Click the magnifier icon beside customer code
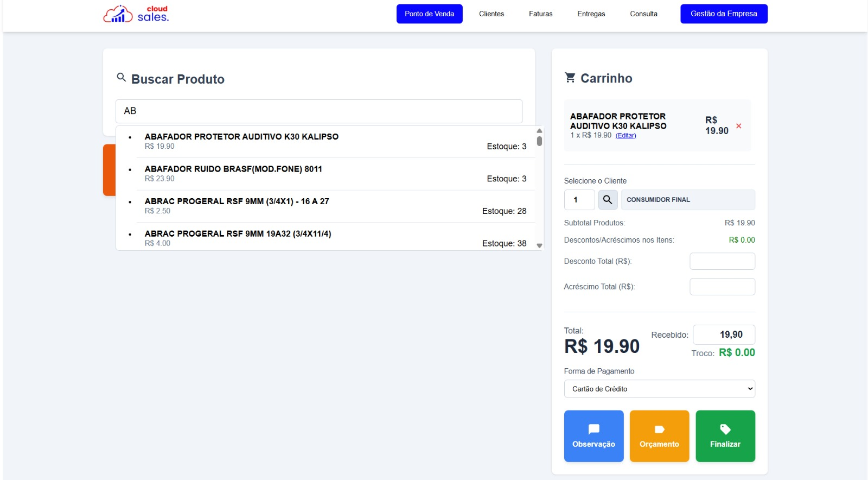Image resolution: width=868 pixels, height=480 pixels. point(608,200)
